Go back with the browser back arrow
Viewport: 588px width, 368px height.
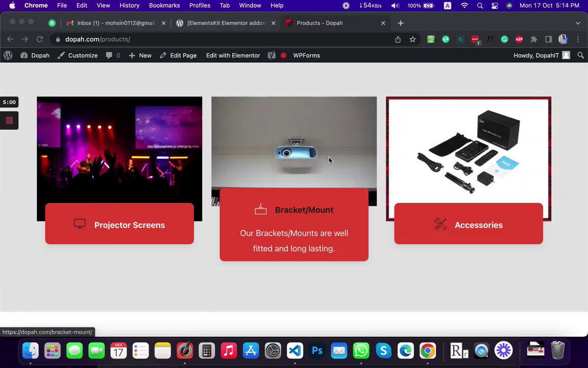pyautogui.click(x=10, y=39)
